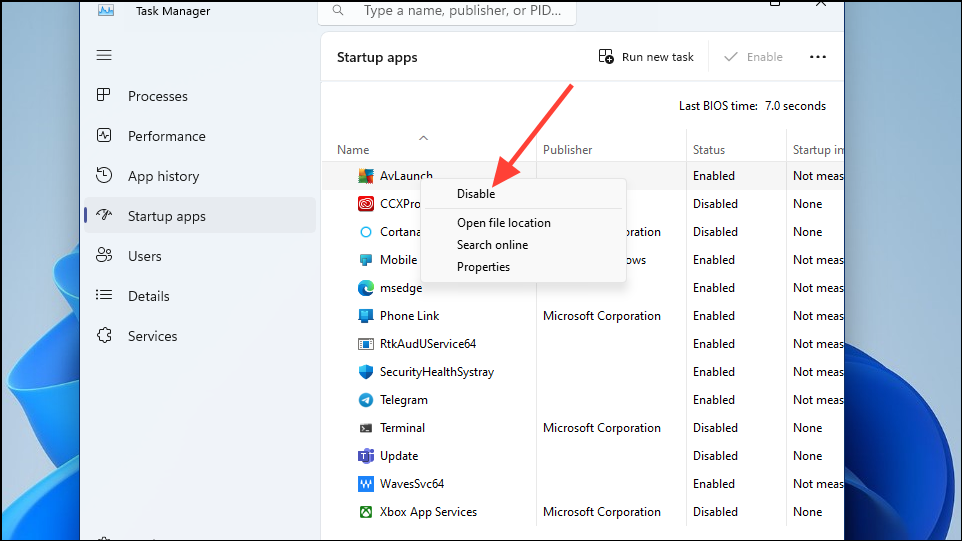
Task: Click the Xbox App Services icon
Action: click(366, 512)
